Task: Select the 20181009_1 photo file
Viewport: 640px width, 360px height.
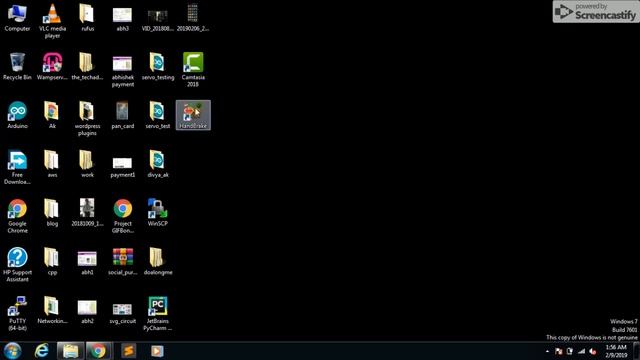Action: (87, 213)
